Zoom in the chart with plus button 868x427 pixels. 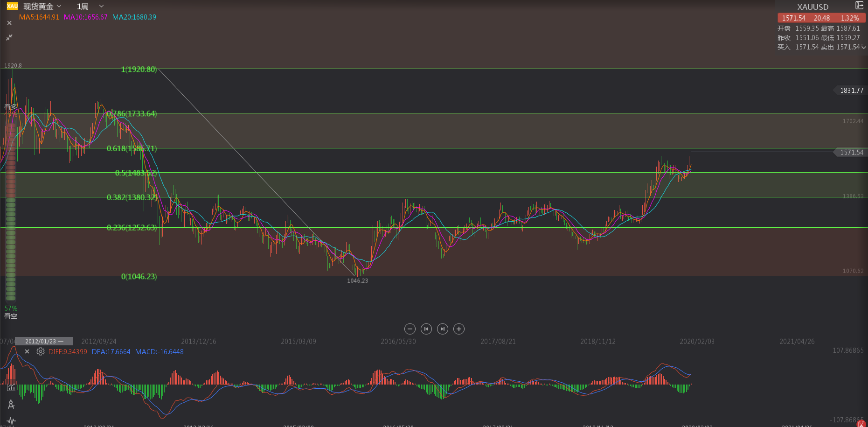pyautogui.click(x=459, y=329)
